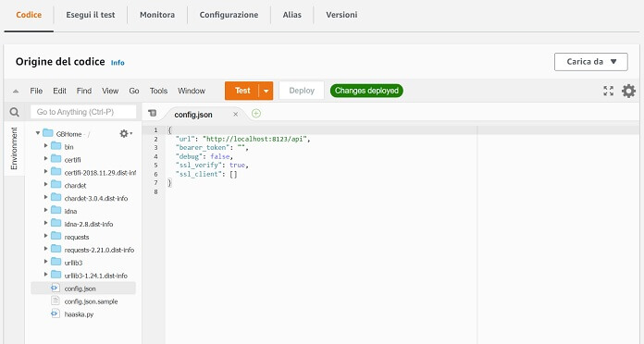Click the bearer_token line in editor
This screenshot has height=344, width=644.
[x=212, y=148]
